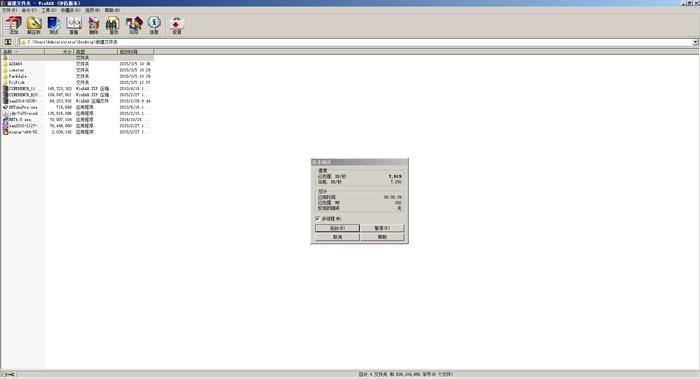Open the Tools (工具) menu
Screen dimensions: 700x379
(x=49, y=10)
